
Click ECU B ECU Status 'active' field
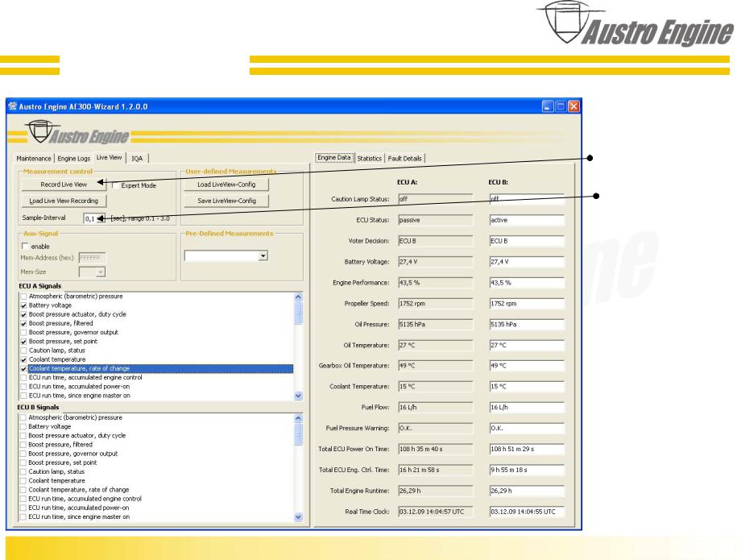(x=527, y=220)
